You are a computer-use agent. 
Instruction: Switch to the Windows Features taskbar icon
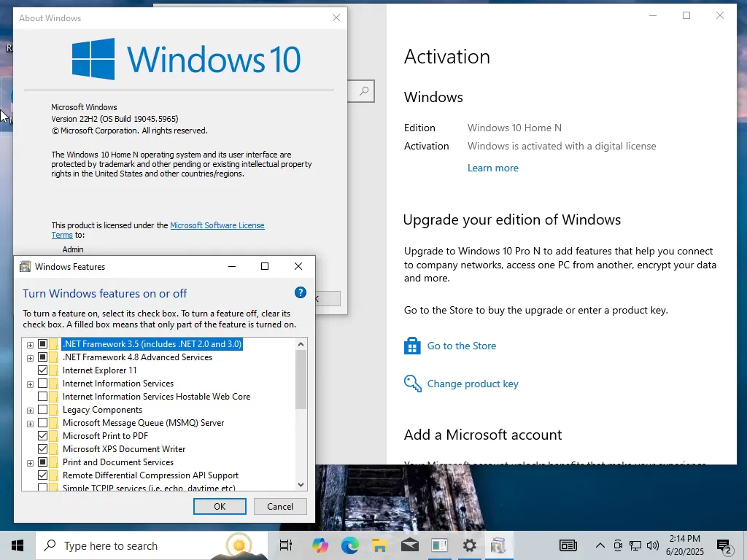point(498,545)
